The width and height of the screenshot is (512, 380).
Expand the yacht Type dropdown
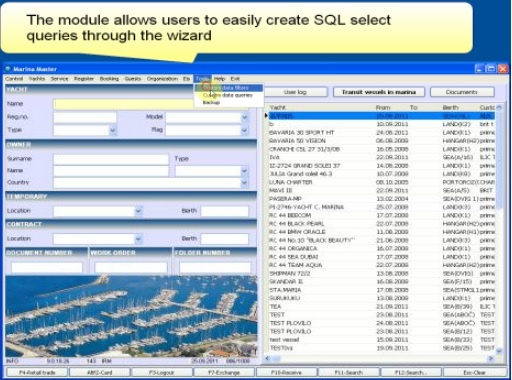point(113,130)
